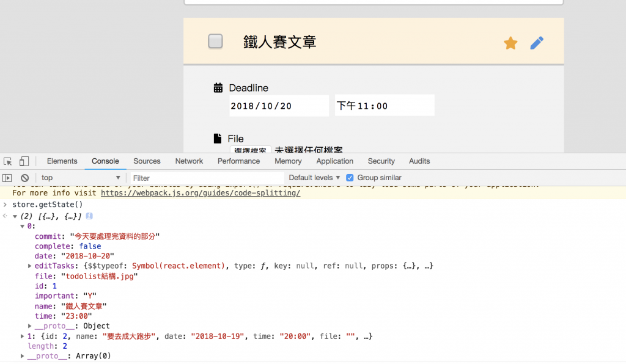This screenshot has width=626, height=364.
Task: Click the complete: false property
Action: [68, 246]
